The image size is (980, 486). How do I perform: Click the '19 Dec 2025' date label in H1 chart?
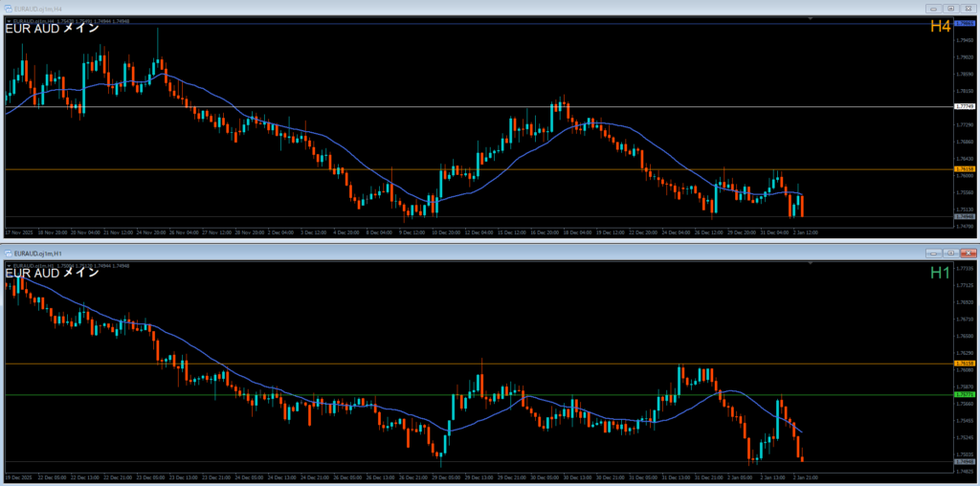pyautogui.click(x=17, y=478)
